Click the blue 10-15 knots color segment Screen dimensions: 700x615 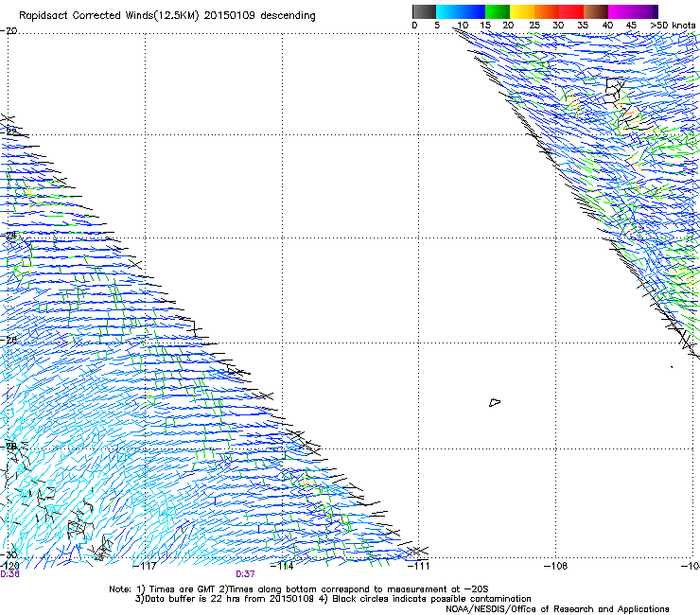pyautogui.click(x=473, y=11)
